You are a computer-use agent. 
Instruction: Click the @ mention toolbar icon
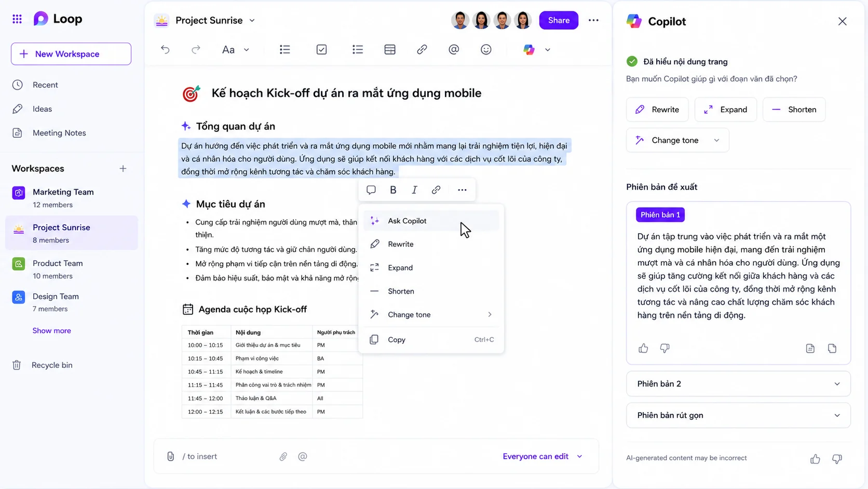click(454, 49)
